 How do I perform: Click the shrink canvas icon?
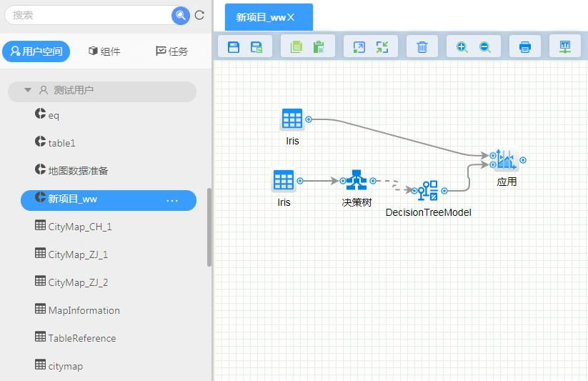pos(382,47)
